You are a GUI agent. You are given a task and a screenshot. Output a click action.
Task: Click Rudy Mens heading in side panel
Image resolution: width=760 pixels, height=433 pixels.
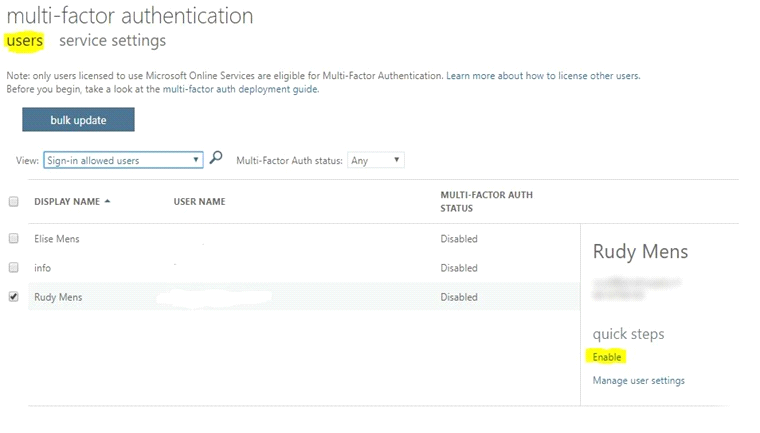click(640, 252)
